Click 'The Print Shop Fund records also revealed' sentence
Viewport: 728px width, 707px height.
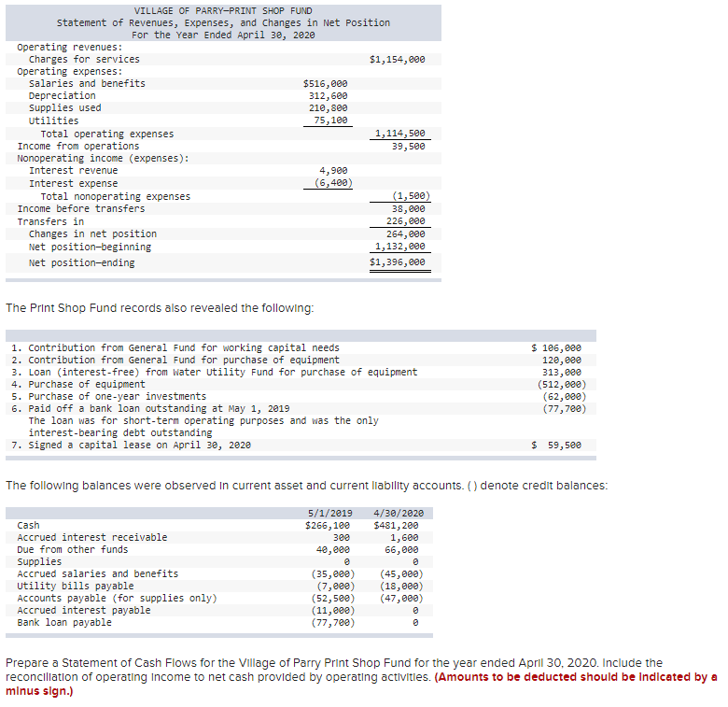pyautogui.click(x=160, y=308)
